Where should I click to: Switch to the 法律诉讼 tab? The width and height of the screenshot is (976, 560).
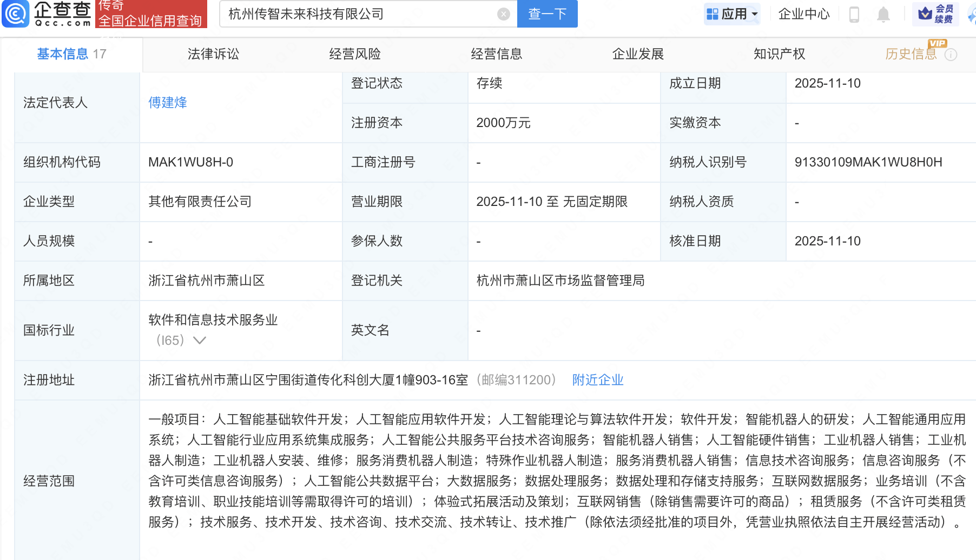click(213, 54)
